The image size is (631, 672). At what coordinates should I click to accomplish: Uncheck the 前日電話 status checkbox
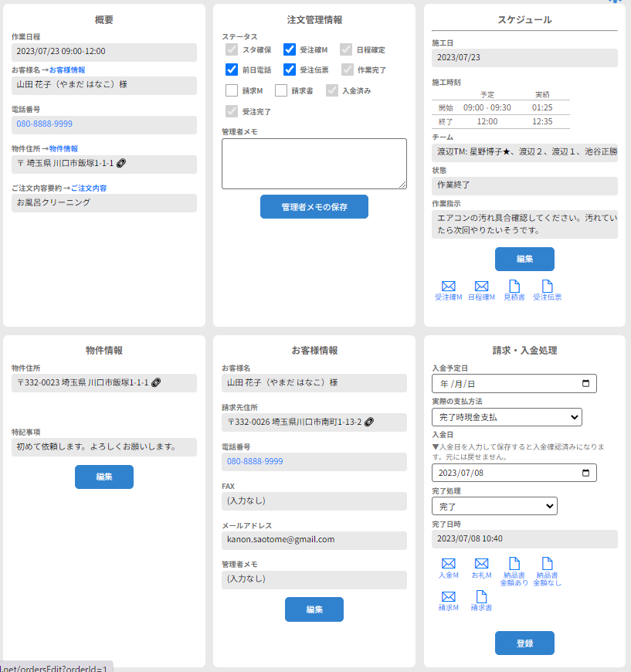tap(232, 70)
